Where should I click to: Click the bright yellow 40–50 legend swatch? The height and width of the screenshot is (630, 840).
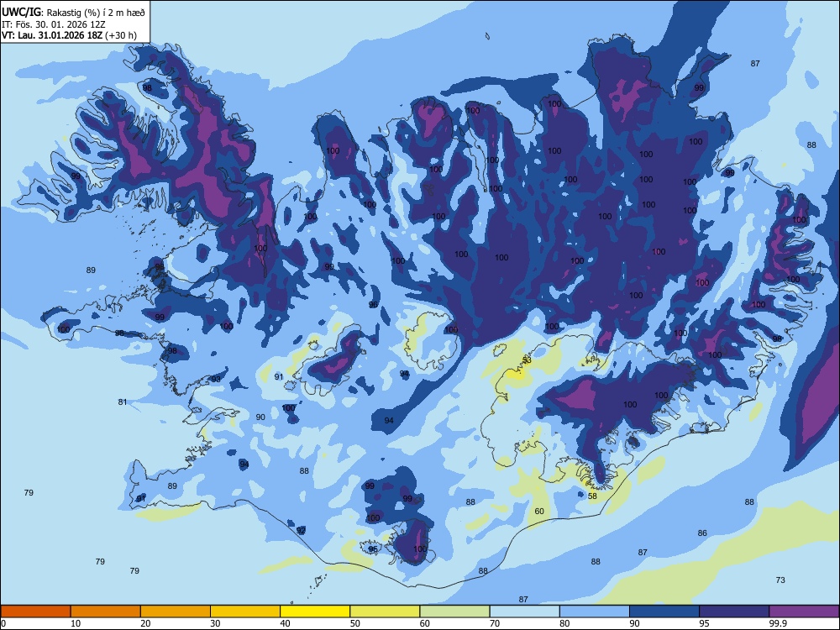[315, 612]
